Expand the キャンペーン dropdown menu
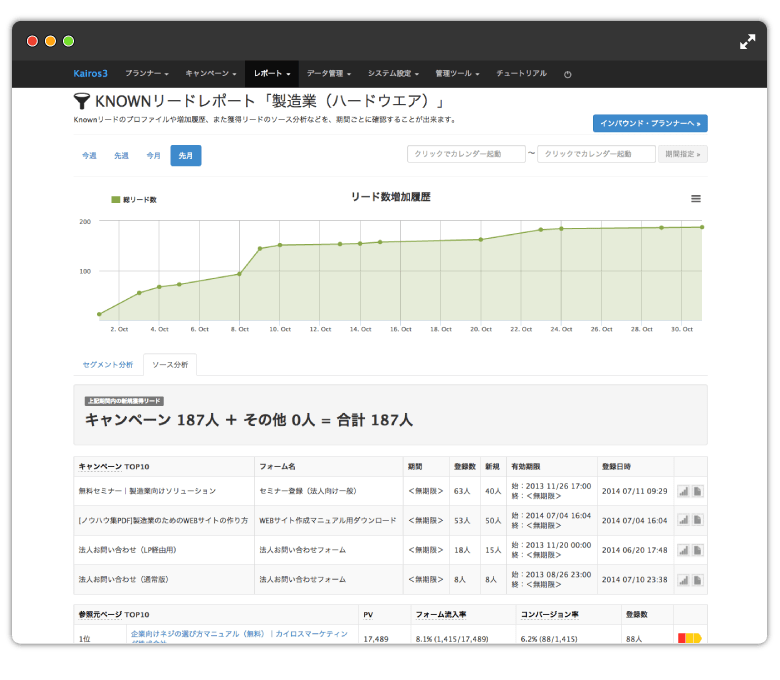Image resolution: width=780 pixels, height=680 pixels. pyautogui.click(x=210, y=74)
